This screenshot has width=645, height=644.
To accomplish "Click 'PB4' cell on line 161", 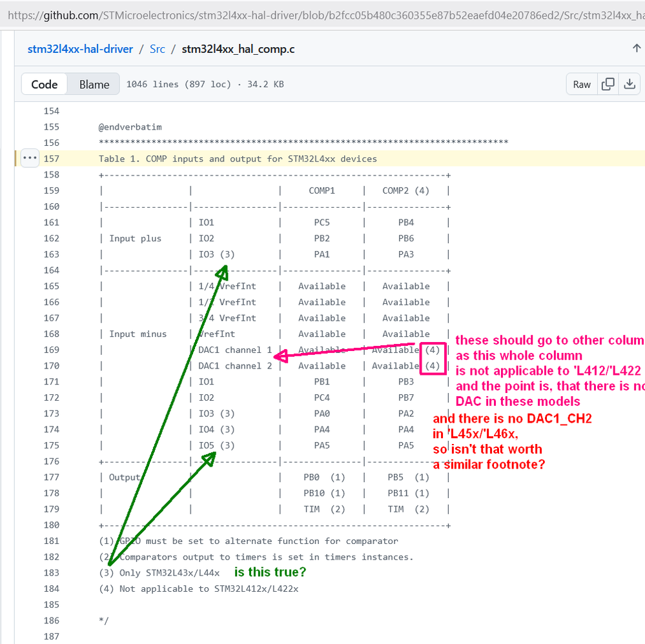I will click(406, 223).
